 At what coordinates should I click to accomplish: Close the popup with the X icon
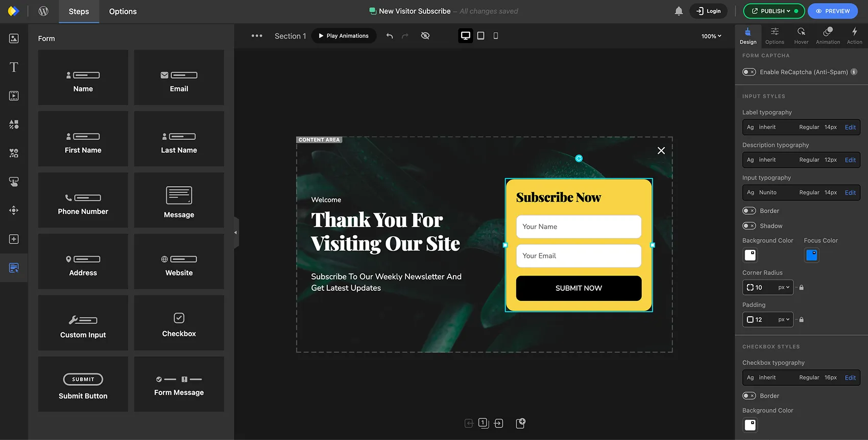pos(661,150)
